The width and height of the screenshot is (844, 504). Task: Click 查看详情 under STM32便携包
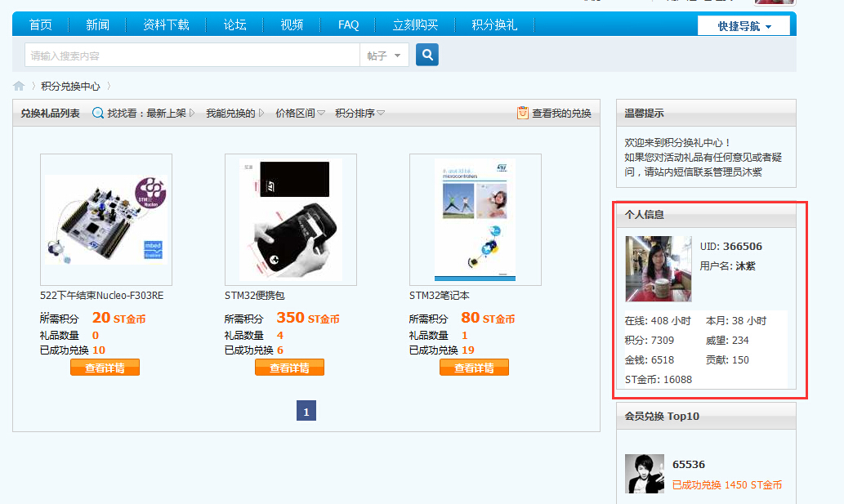point(289,368)
